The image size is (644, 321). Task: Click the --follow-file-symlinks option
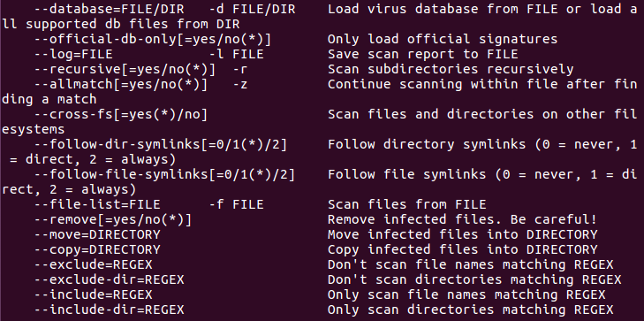(x=164, y=174)
